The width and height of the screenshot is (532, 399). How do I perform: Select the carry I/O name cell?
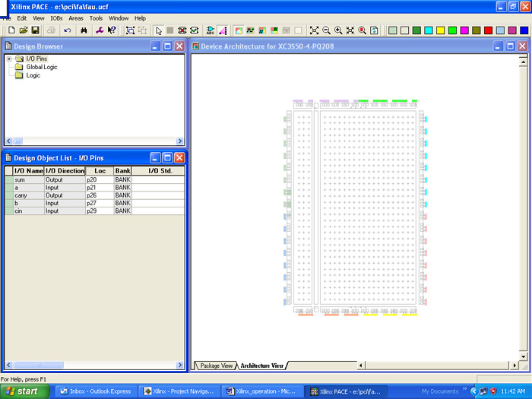(29, 195)
